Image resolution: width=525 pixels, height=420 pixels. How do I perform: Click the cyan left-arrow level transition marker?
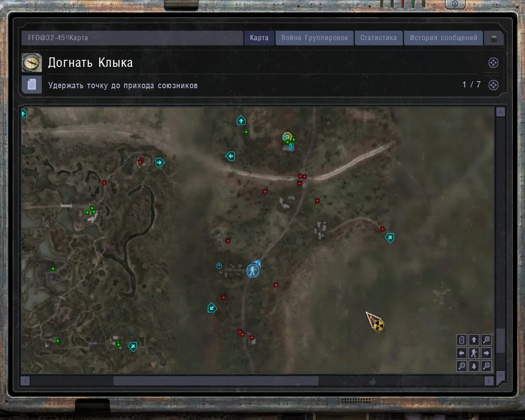coord(230,156)
